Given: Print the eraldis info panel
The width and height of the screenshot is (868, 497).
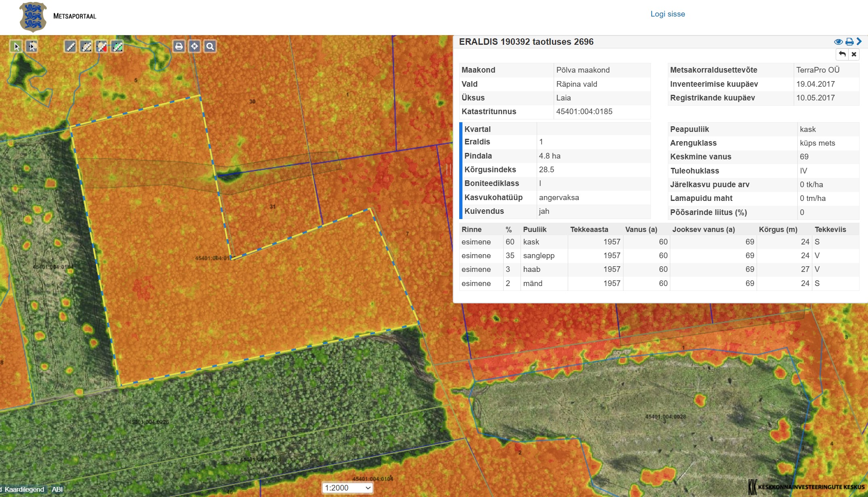Looking at the screenshot, I should [x=849, y=42].
